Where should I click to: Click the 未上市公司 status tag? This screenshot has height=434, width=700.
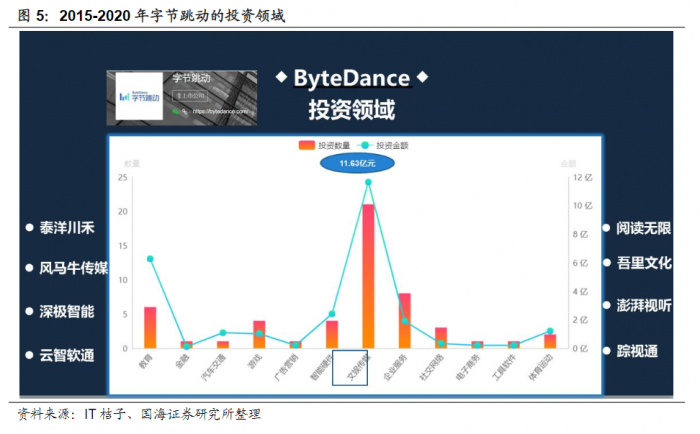pos(190,96)
